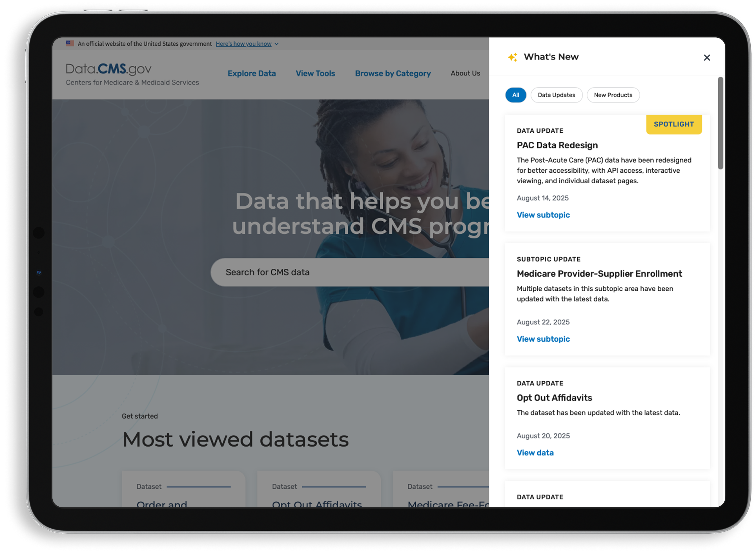
Task: Open the Opt Out Affidavits dataset card
Action: (x=318, y=489)
